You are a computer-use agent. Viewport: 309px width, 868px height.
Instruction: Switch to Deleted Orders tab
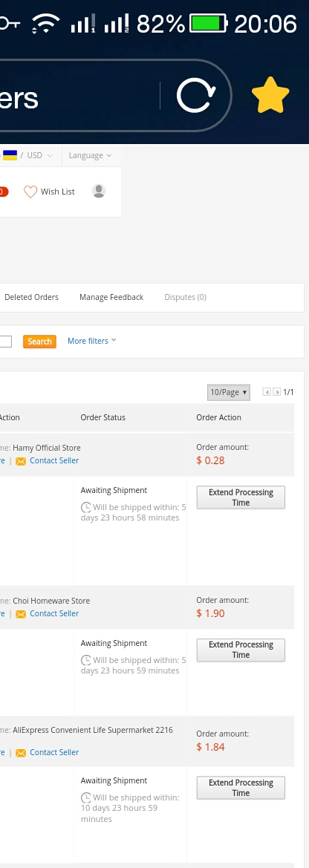tap(31, 297)
